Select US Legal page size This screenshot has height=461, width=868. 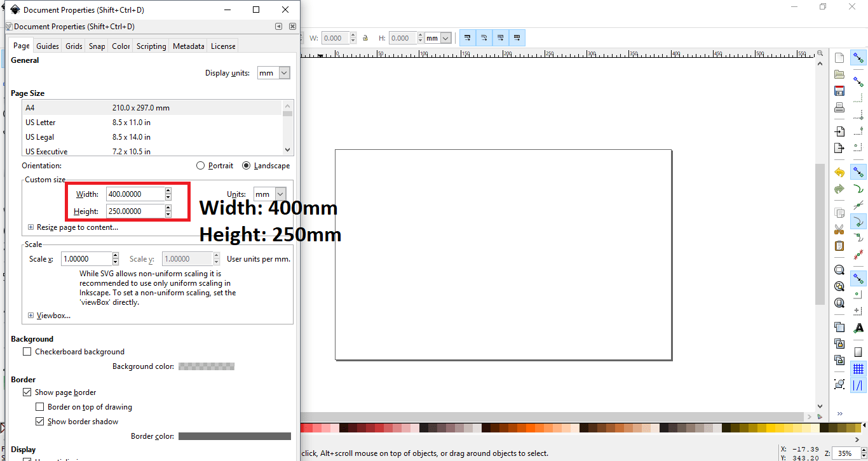tap(152, 137)
